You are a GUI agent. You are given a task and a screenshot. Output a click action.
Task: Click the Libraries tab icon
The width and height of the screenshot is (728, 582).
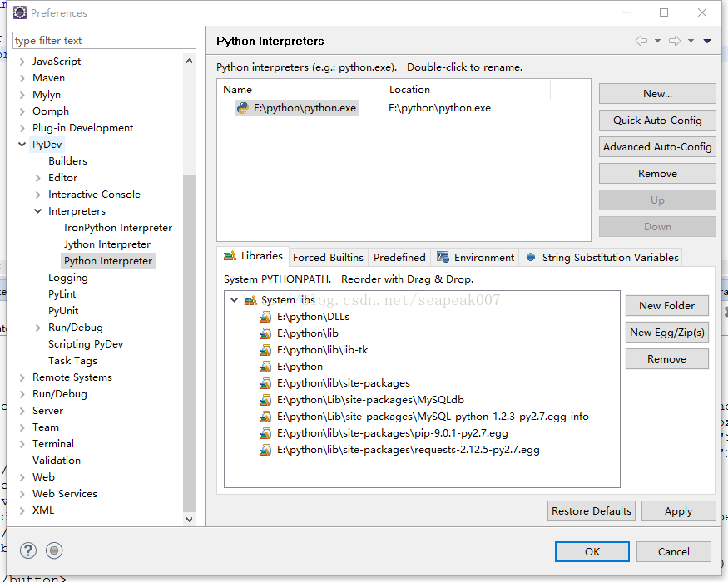pos(230,256)
